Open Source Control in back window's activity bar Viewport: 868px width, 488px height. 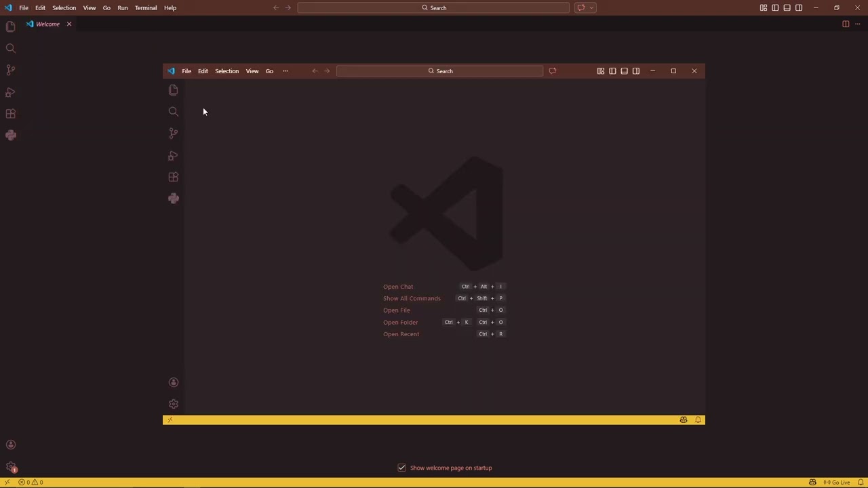pos(10,70)
